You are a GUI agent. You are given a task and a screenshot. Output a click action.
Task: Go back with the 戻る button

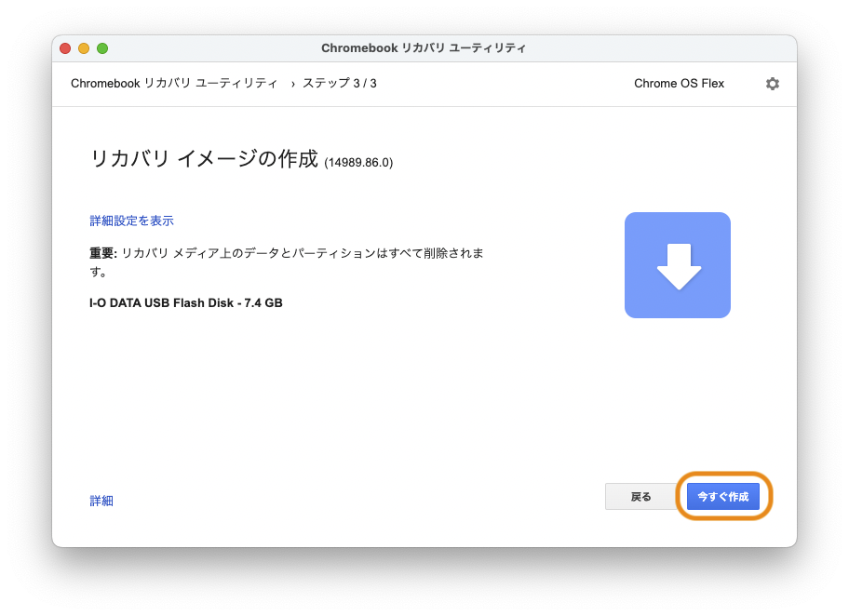(x=640, y=496)
